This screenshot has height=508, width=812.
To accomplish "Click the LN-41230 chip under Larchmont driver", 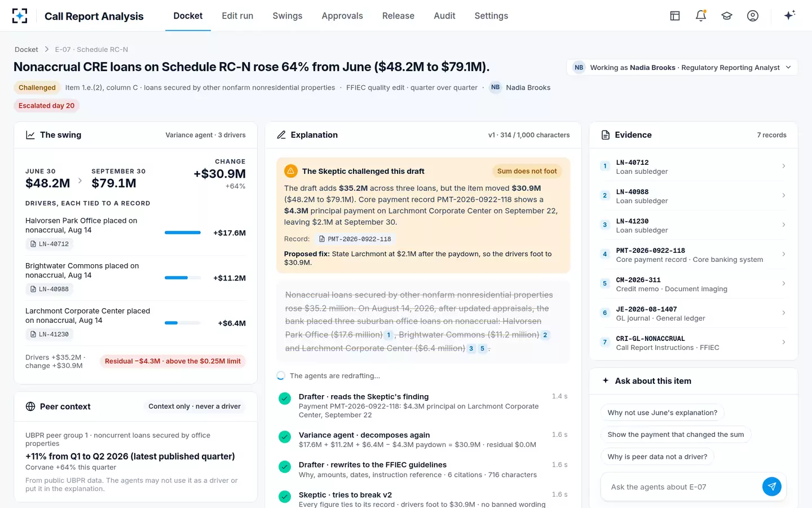I will tap(50, 334).
